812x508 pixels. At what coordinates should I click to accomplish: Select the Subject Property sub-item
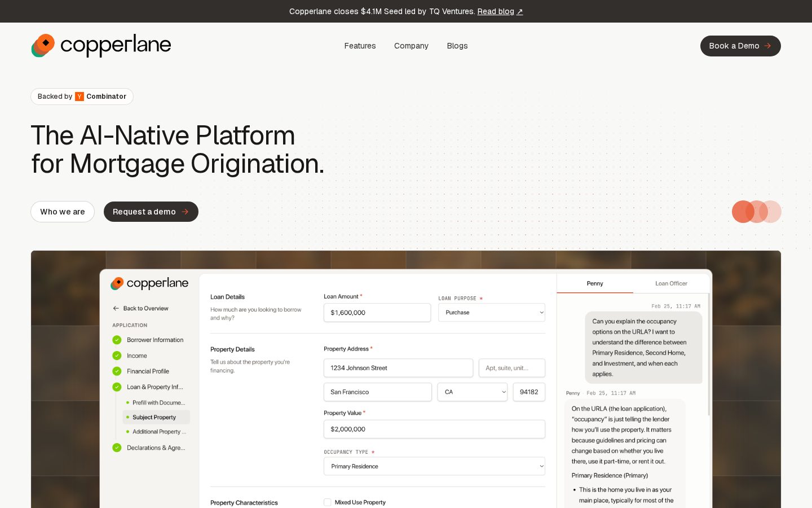pyautogui.click(x=156, y=417)
